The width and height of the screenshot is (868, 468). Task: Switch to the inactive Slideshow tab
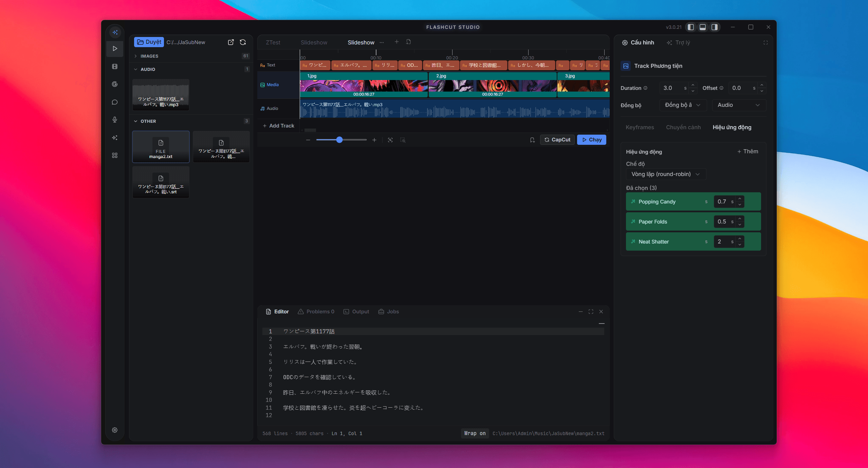[314, 42]
